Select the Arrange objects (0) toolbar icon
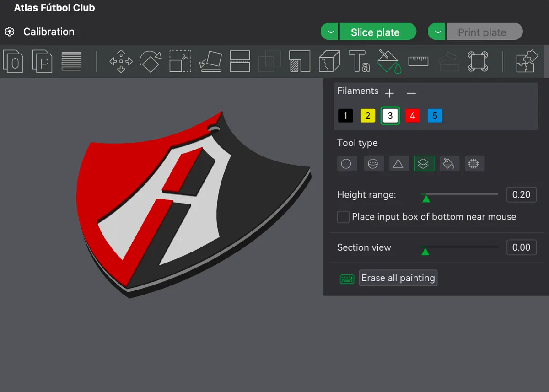 pyautogui.click(x=13, y=61)
